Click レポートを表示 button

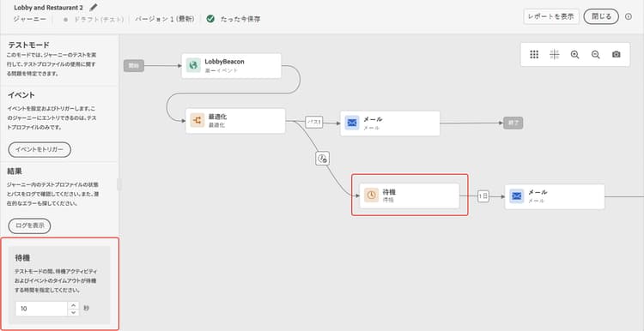(x=551, y=17)
